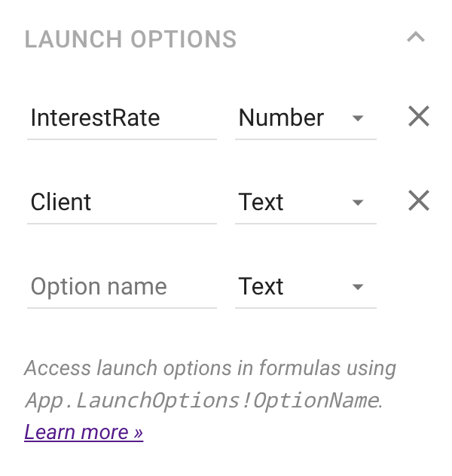This screenshot has width=452, height=476.
Task: Click the arrow icon in the empty option row
Action: (359, 287)
